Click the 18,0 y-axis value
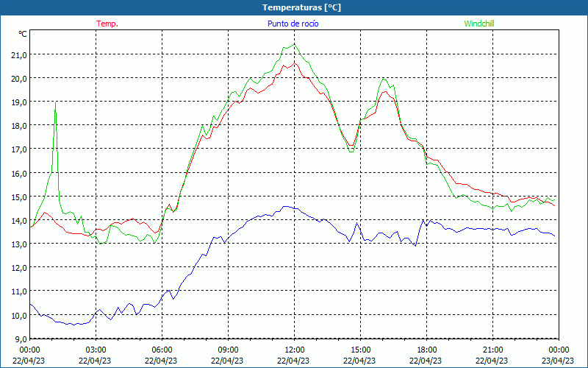This screenshot has width=588, height=368. click(x=19, y=126)
